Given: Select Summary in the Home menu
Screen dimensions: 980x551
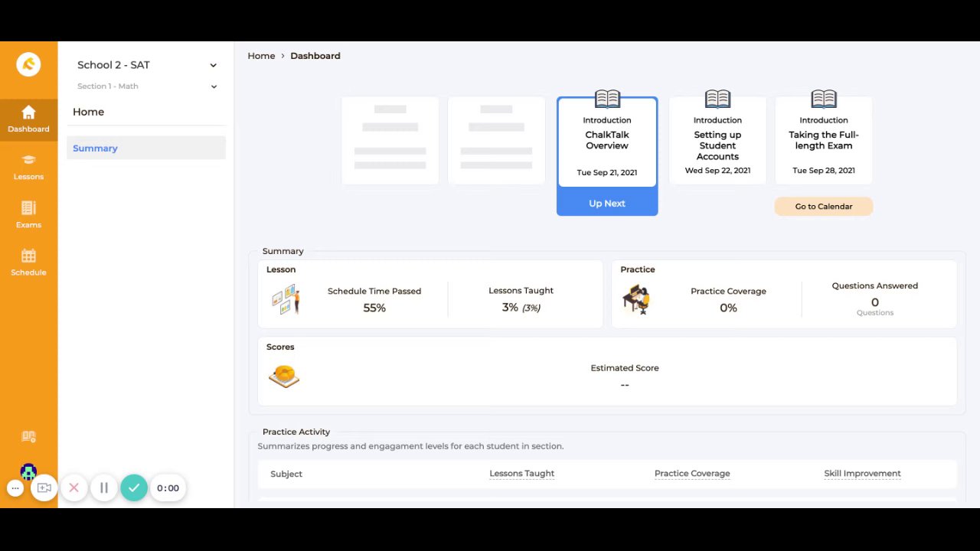Looking at the screenshot, I should (146, 148).
